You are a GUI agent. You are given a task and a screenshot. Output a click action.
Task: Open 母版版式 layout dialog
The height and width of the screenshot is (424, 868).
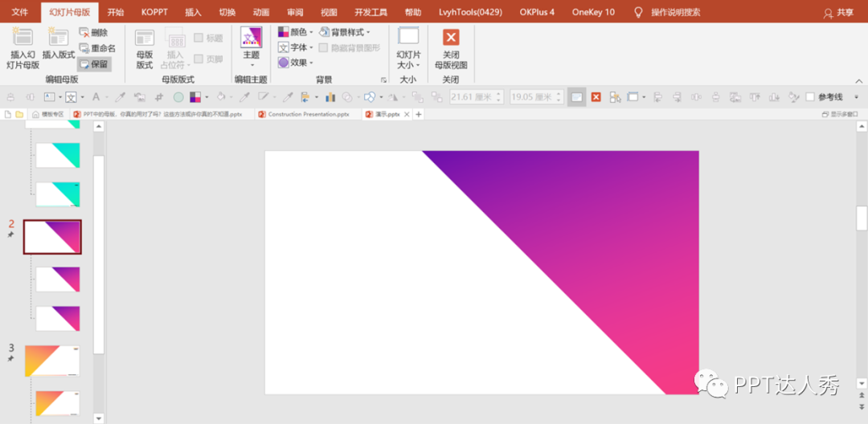[x=145, y=49]
